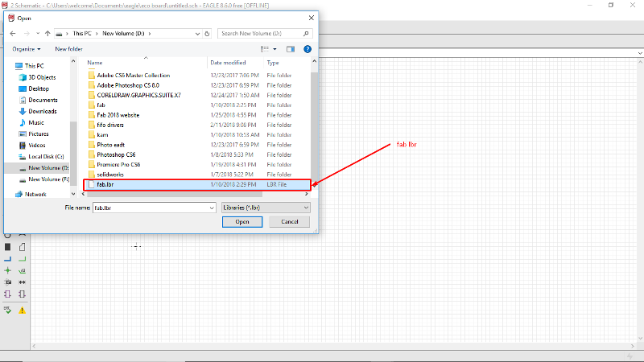Select the fab.lbr file
The image size is (644, 362).
pos(196,185)
